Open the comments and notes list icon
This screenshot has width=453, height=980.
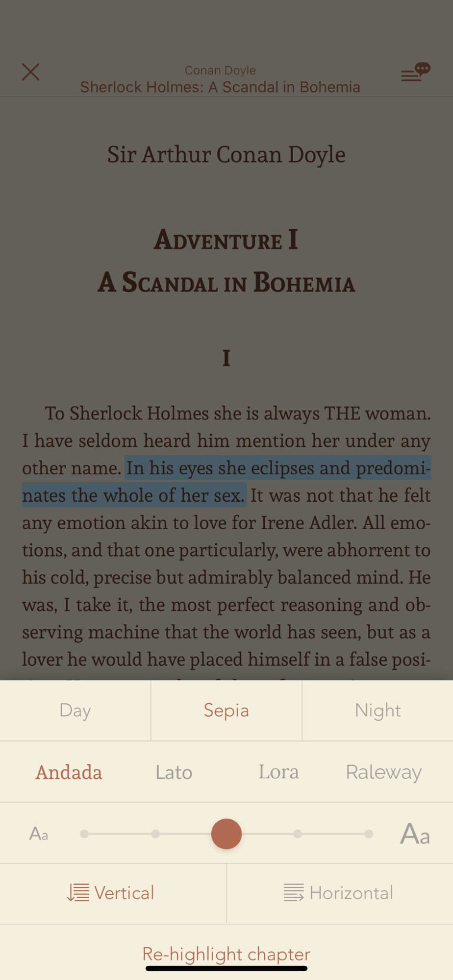click(416, 72)
